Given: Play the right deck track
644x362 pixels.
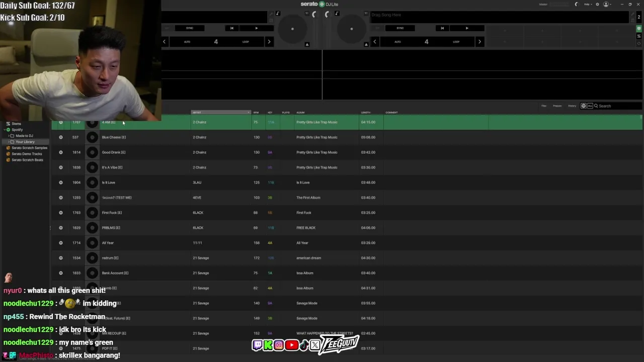Looking at the screenshot, I should pos(467,28).
